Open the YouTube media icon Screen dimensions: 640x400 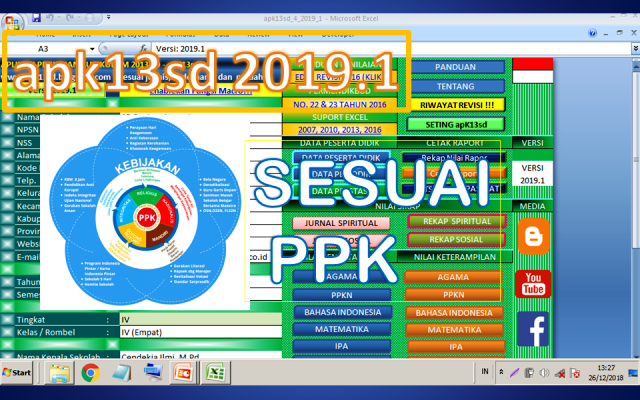(x=533, y=283)
